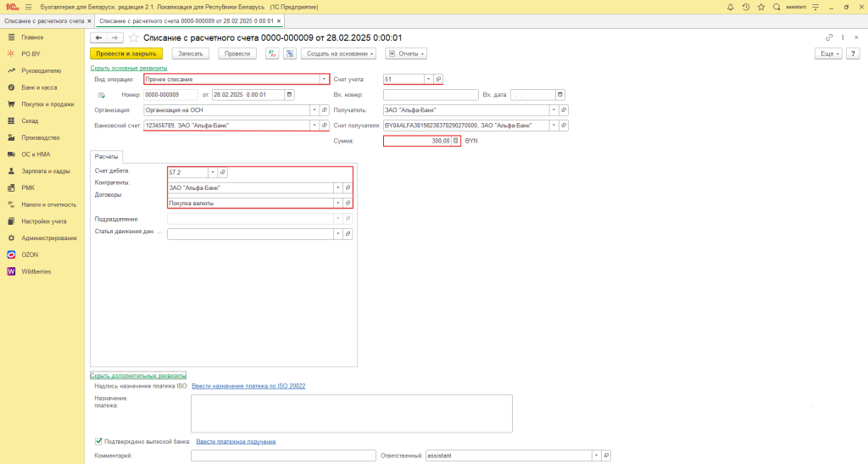Viewport: 868px width, 464px height.
Task: Open Еще menu
Action: point(828,53)
